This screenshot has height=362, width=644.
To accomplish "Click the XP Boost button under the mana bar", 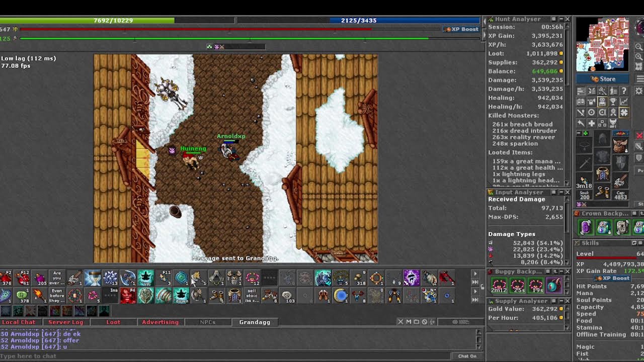I will [461, 29].
